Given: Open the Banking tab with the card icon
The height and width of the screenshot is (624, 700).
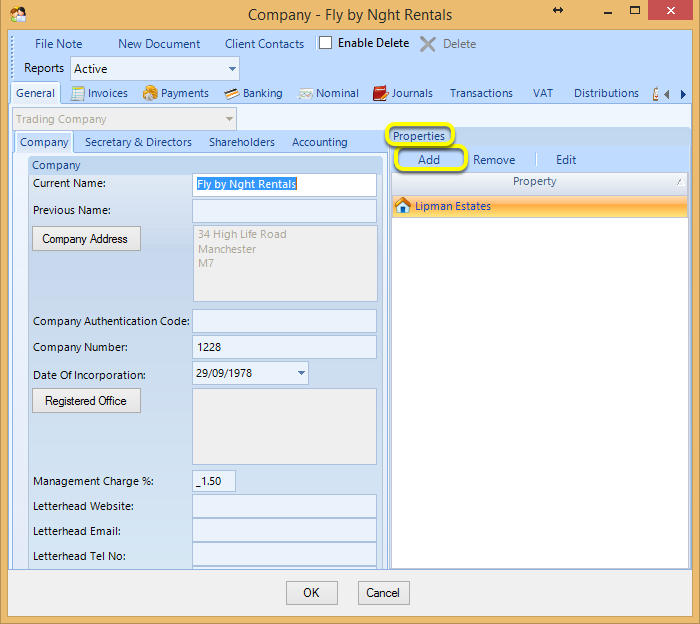Looking at the screenshot, I should [253, 93].
